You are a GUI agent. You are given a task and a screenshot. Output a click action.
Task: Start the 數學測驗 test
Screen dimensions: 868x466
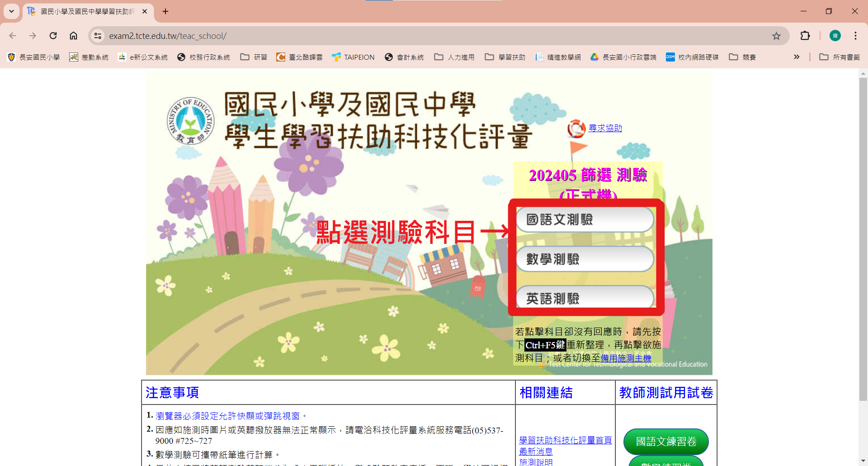[x=585, y=259]
